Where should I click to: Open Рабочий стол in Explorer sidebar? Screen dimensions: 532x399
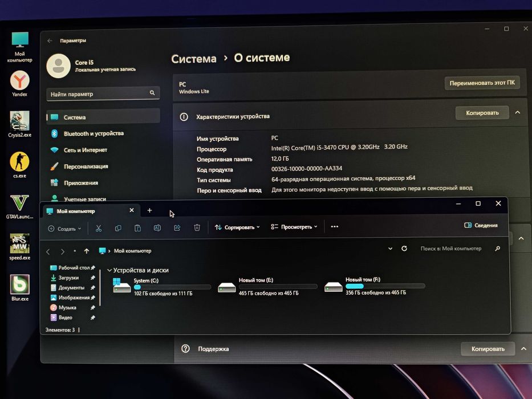72,268
